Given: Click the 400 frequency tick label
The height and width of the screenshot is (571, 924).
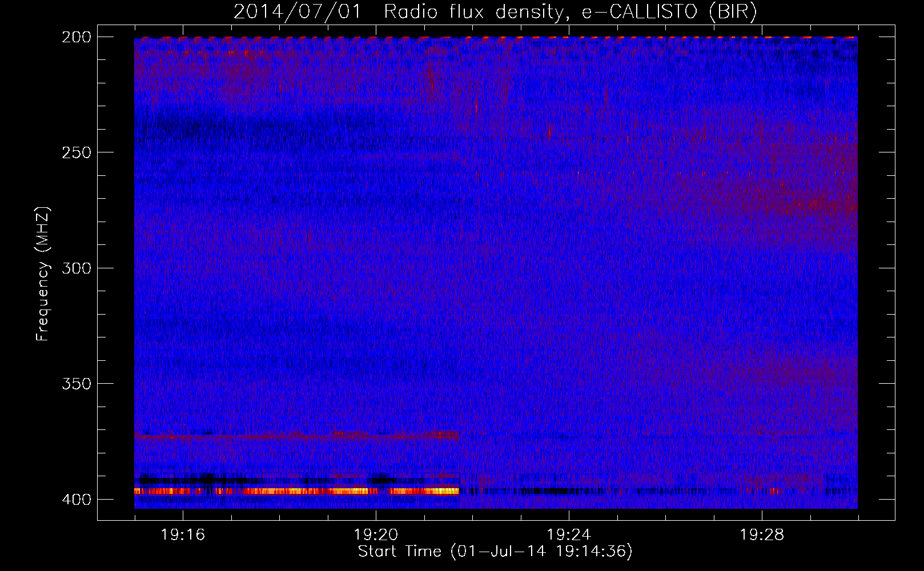Looking at the screenshot, I should (76, 499).
